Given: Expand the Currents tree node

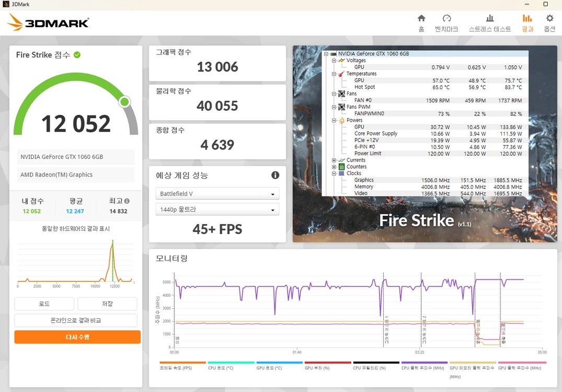Looking at the screenshot, I should tap(334, 160).
